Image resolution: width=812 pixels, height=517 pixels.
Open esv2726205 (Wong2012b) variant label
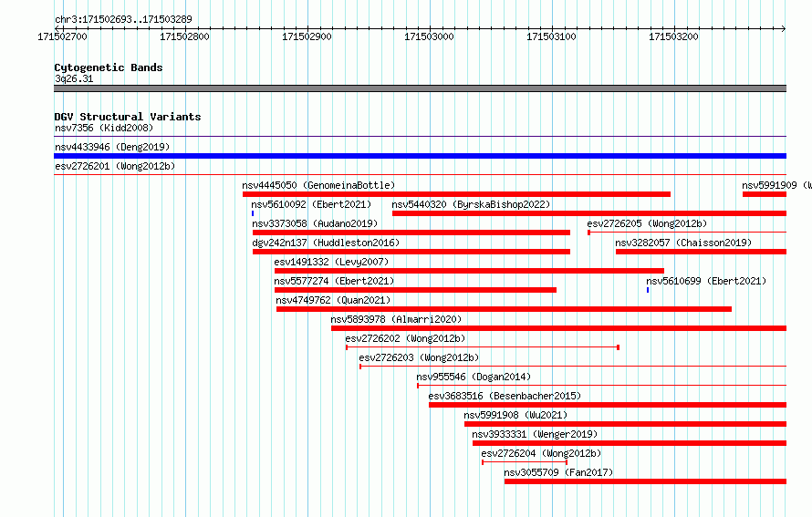[647, 223]
